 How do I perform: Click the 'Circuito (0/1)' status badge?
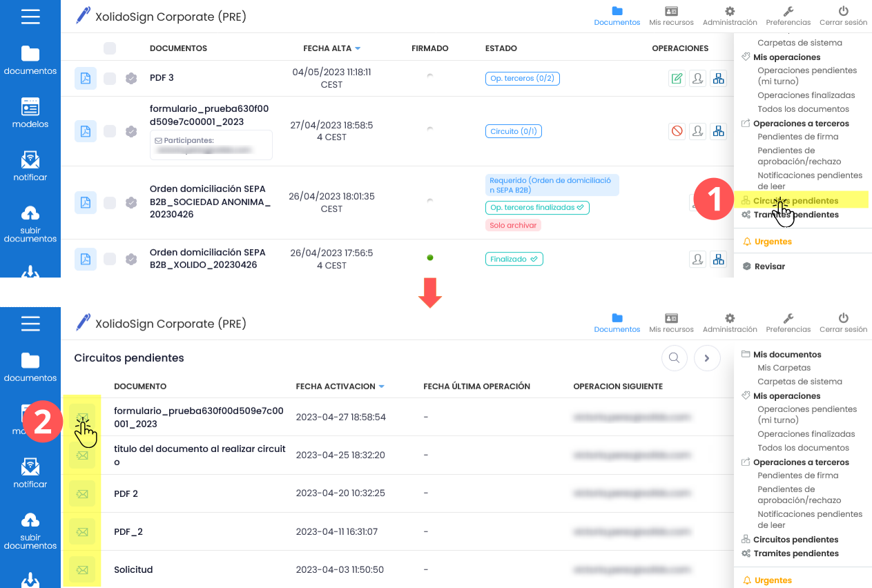(x=514, y=131)
